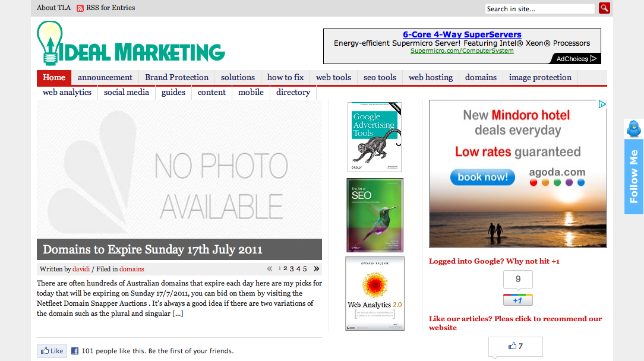The height and width of the screenshot is (361, 644).
Task: Open the how to fix menu
Action: (x=285, y=77)
